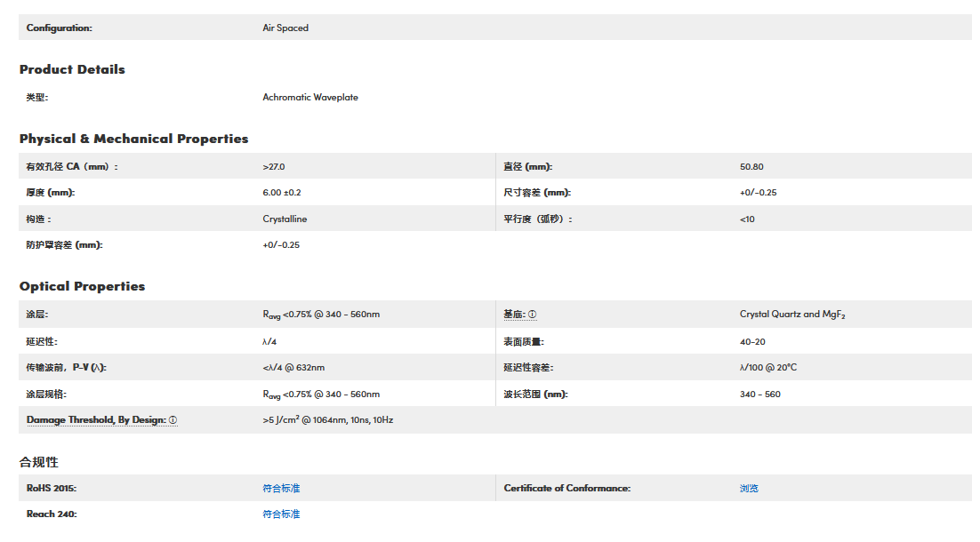Click the λ/100 @ 20°C retardance tolerance
980x542 pixels.
(x=767, y=367)
